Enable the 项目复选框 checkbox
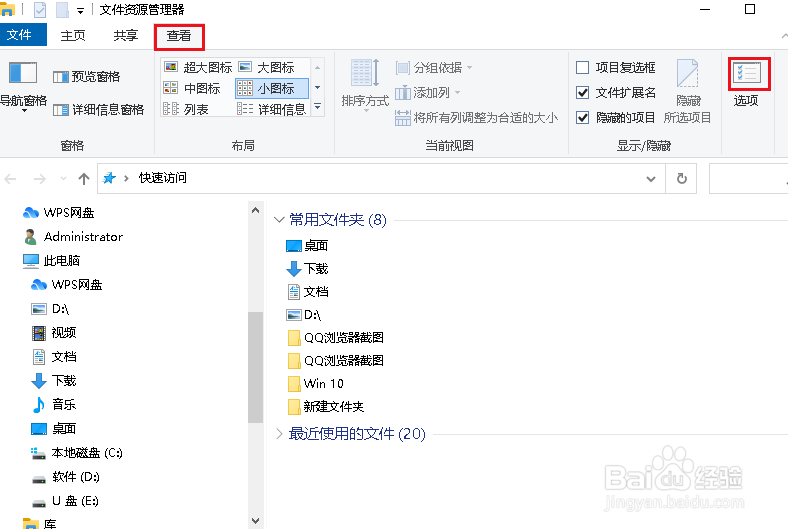Viewport: 788px width, 530px height. (x=582, y=67)
